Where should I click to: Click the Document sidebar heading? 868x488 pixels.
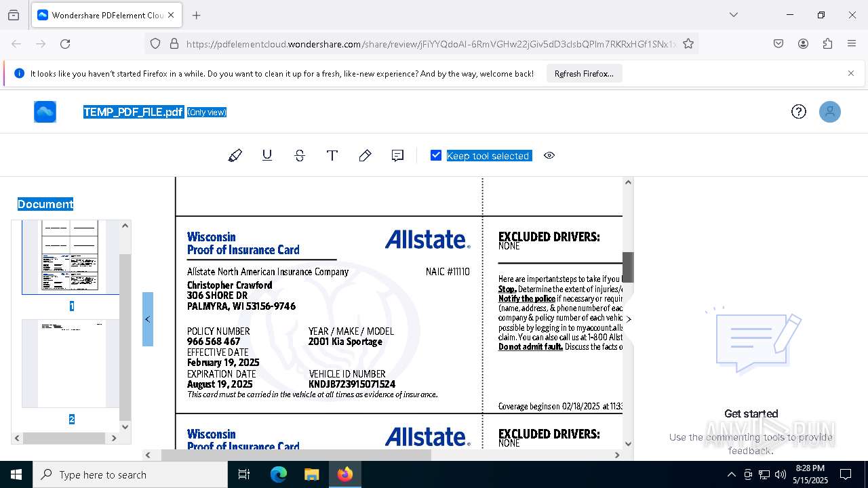[x=45, y=204]
